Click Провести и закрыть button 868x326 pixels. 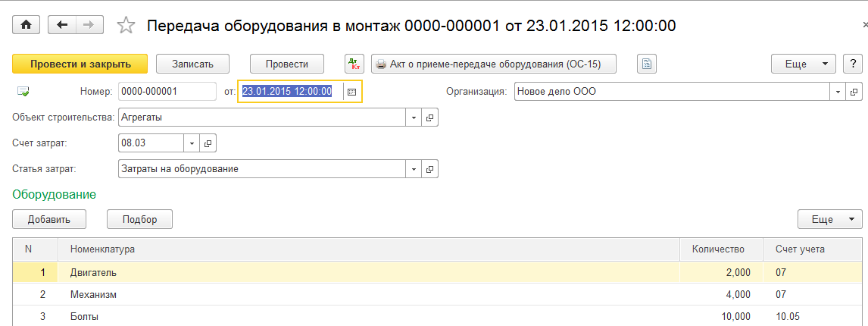coord(72,64)
